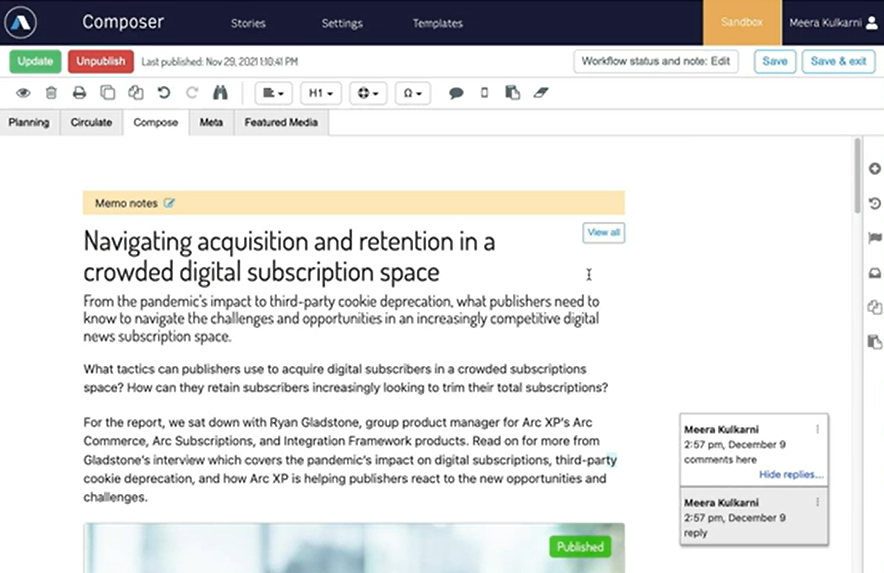Open the insert element dropdown
This screenshot has width=884, height=573.
(x=368, y=93)
